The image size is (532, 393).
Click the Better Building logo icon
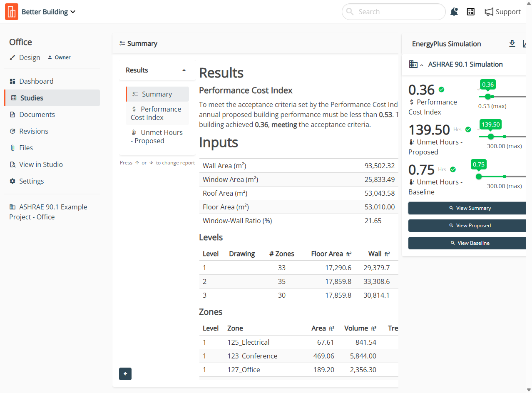coord(12,12)
